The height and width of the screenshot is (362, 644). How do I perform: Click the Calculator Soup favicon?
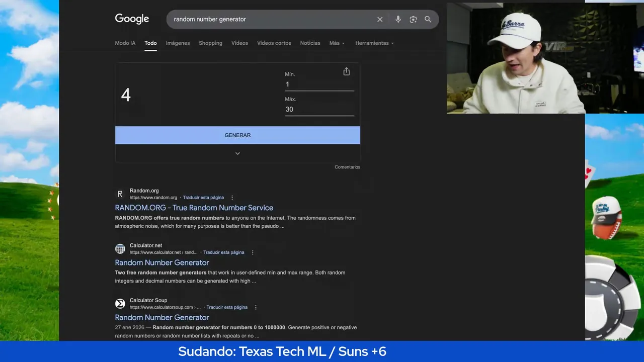pos(120,304)
